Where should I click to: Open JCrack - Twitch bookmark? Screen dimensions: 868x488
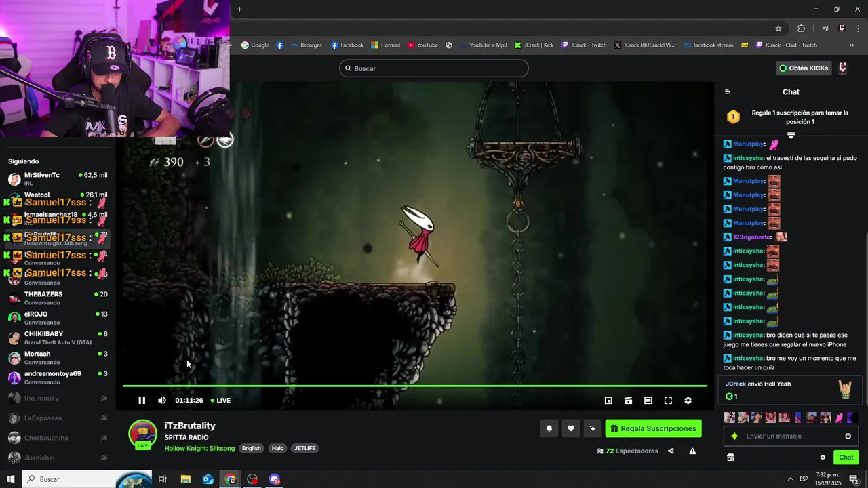point(584,45)
